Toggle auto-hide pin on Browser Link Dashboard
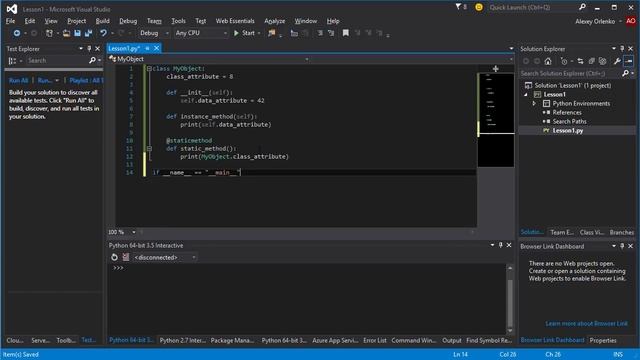Screen dimensions: 640x360 tap(622, 246)
